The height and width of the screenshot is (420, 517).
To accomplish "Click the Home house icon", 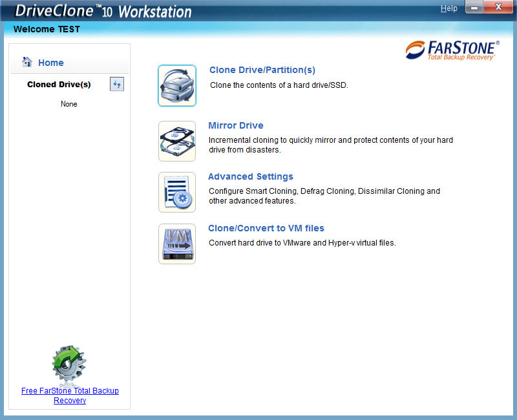I will coord(26,62).
